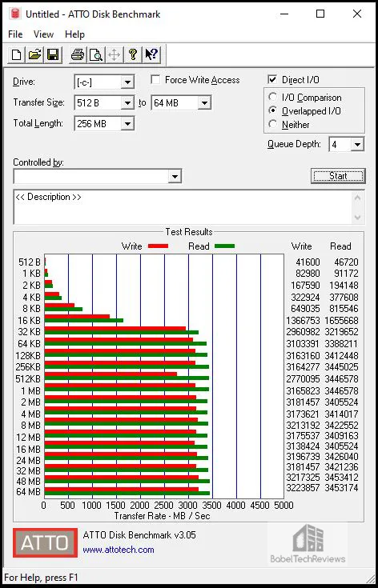Click the green Read legend swatch

pyautogui.click(x=224, y=246)
